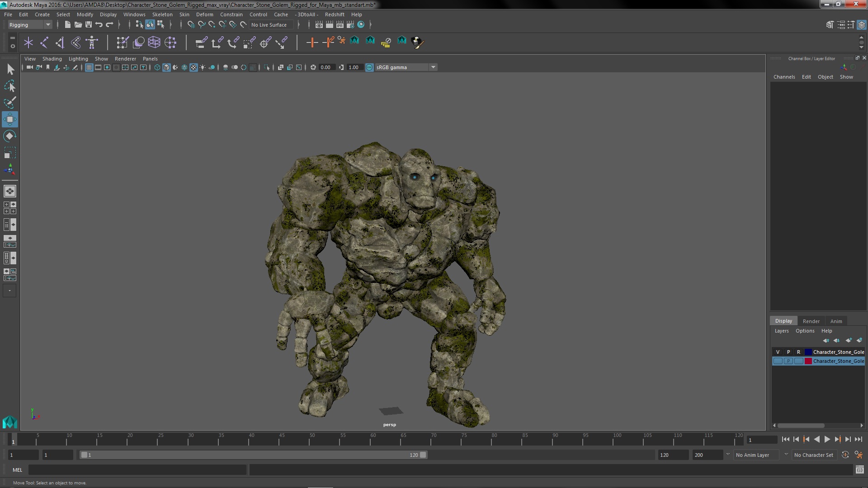Screen dimensions: 868x488
Task: Click the time range slider bar
Action: point(253,455)
